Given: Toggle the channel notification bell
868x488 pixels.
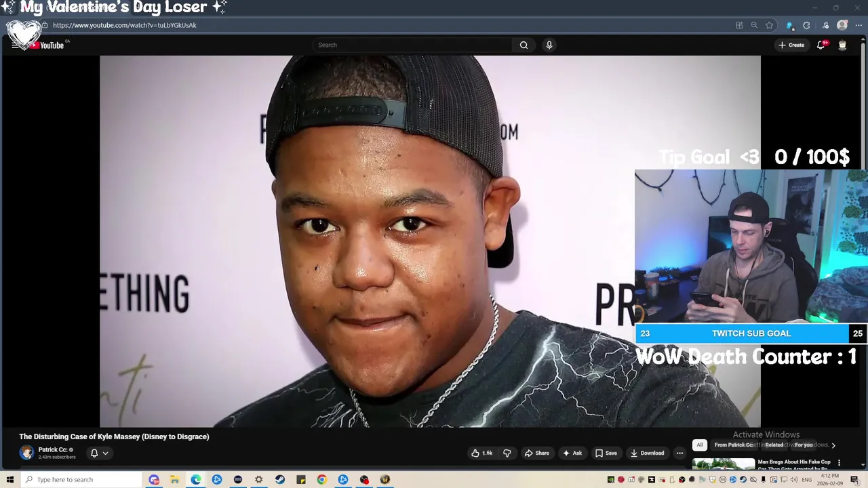Looking at the screenshot, I should tap(94, 453).
